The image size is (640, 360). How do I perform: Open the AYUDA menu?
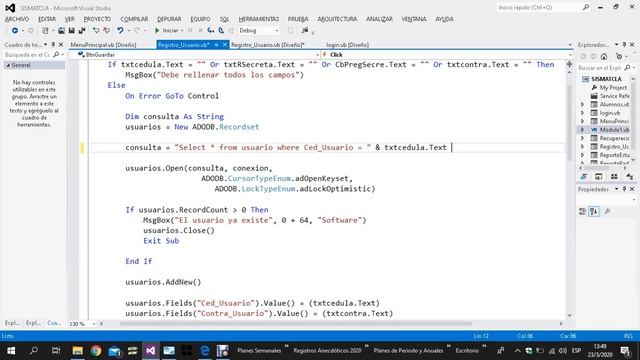pyautogui.click(x=444, y=19)
